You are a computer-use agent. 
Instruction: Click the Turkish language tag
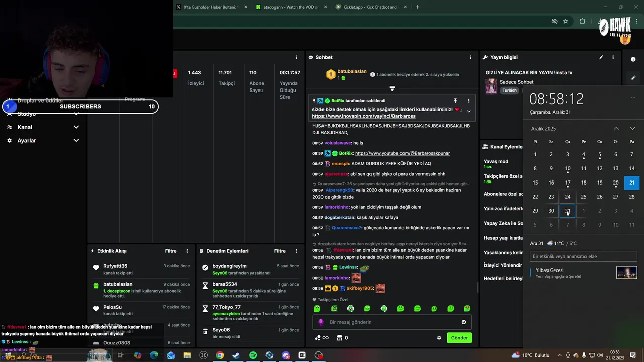tap(509, 90)
